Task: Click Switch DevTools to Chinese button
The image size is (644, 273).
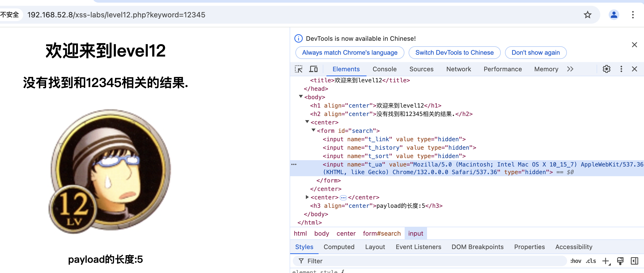Action: pos(454,53)
